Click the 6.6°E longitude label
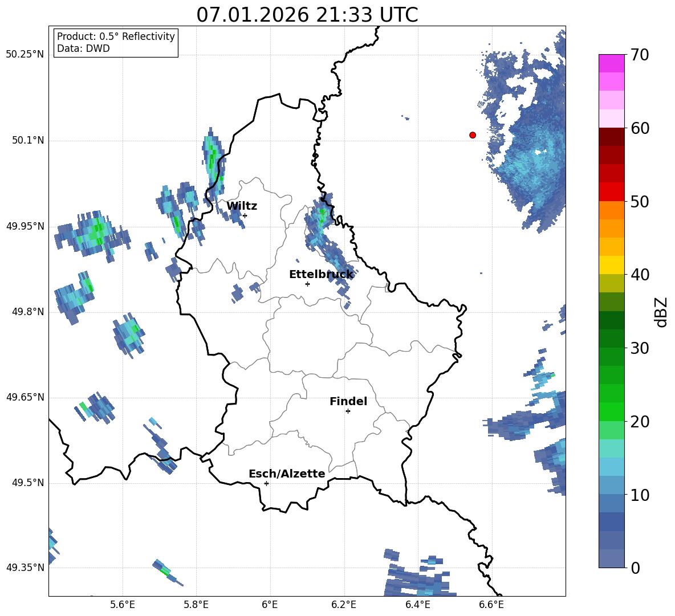The image size is (675, 616). [x=491, y=605]
